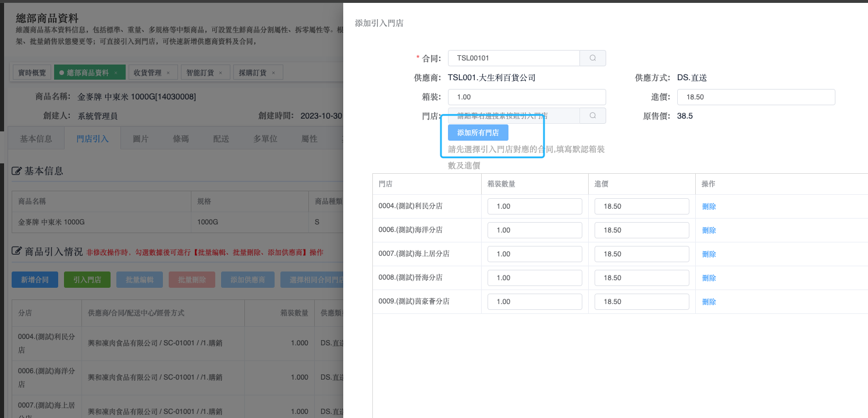Close the 智能訂貨 tab via × icon
Image resolution: width=868 pixels, height=418 pixels.
click(x=220, y=73)
